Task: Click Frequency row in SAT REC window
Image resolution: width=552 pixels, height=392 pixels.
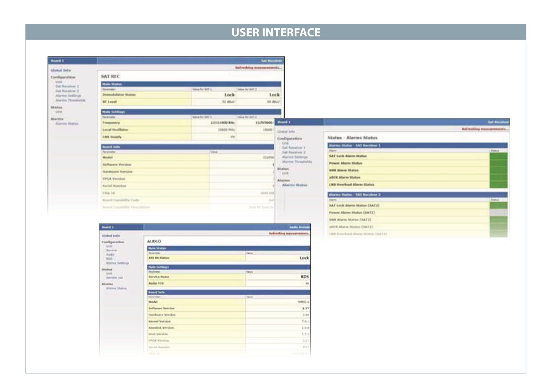Action: coord(188,122)
